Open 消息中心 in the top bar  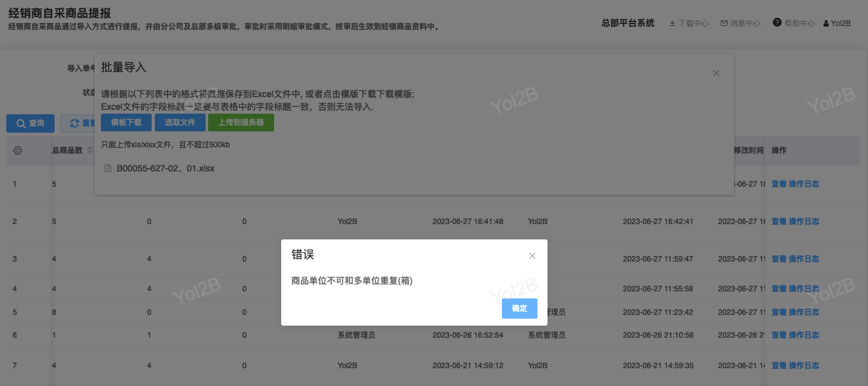pyautogui.click(x=740, y=23)
